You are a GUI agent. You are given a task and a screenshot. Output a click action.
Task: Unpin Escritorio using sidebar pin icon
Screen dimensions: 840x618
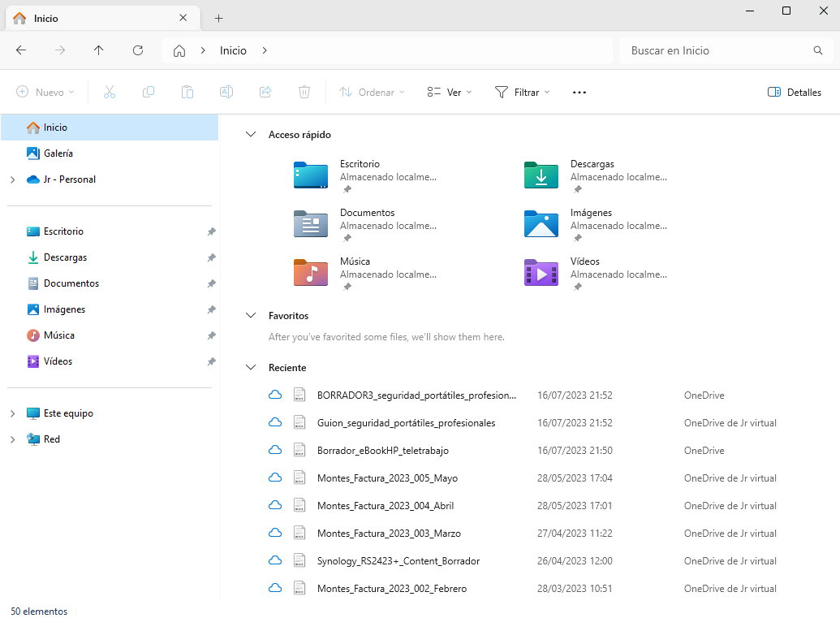211,231
